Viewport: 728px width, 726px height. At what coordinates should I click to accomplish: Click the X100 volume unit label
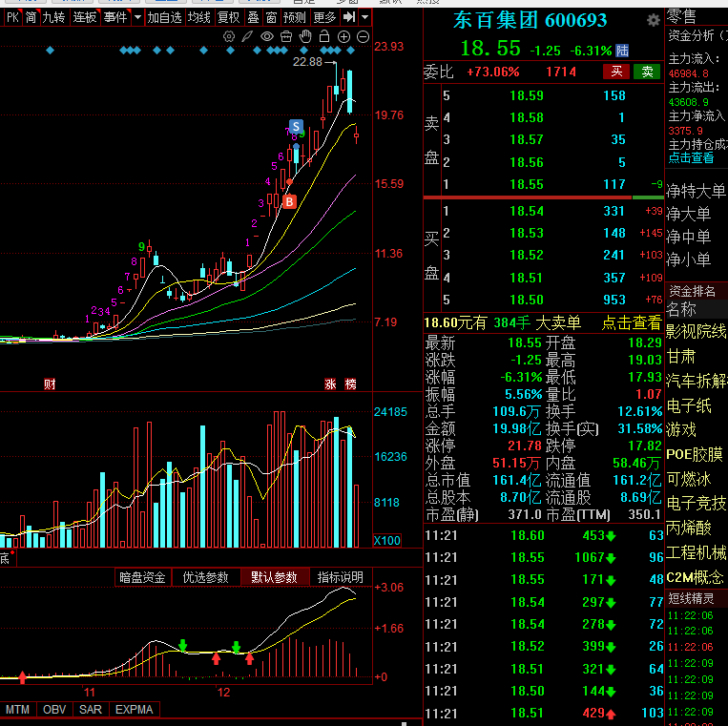click(x=386, y=540)
